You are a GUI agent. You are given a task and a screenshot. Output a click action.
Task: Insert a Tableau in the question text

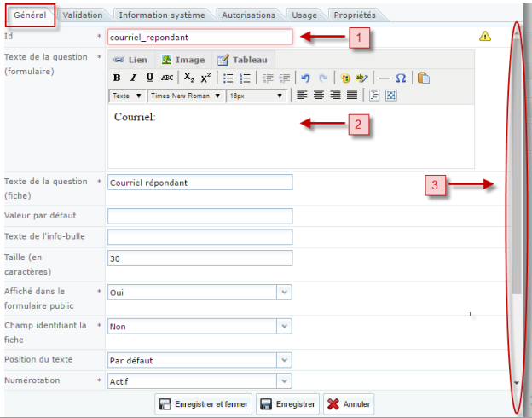pos(243,60)
